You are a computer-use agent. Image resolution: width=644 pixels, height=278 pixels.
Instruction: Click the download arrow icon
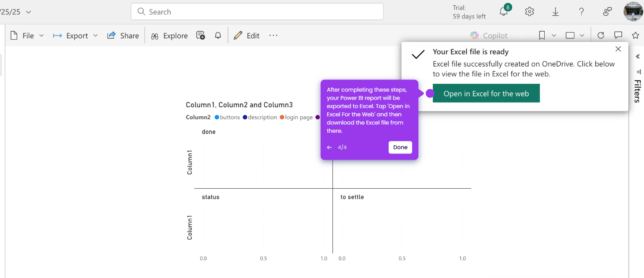tap(555, 12)
